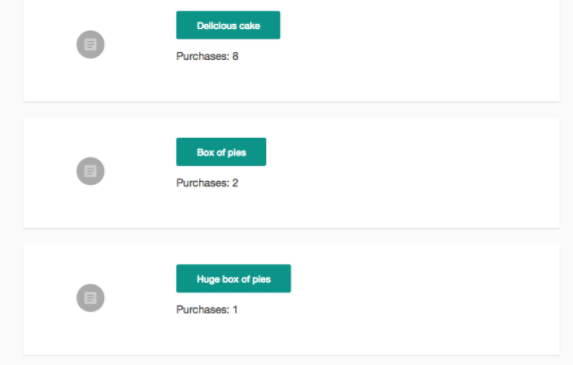Click the gray page margin left of the cards
The width and height of the screenshot is (573, 365).
click(x=11, y=183)
